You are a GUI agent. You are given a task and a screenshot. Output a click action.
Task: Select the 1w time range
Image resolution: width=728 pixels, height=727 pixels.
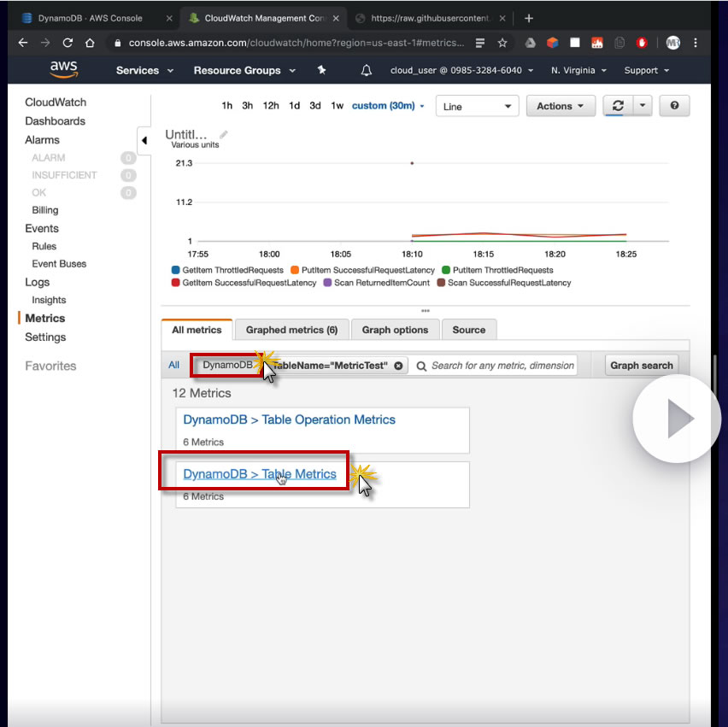(x=337, y=105)
